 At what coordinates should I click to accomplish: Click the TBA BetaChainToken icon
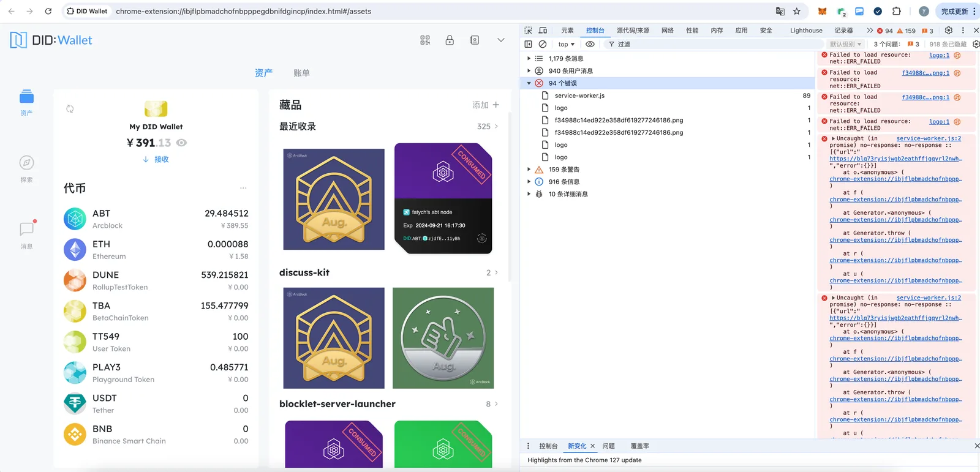(75, 311)
